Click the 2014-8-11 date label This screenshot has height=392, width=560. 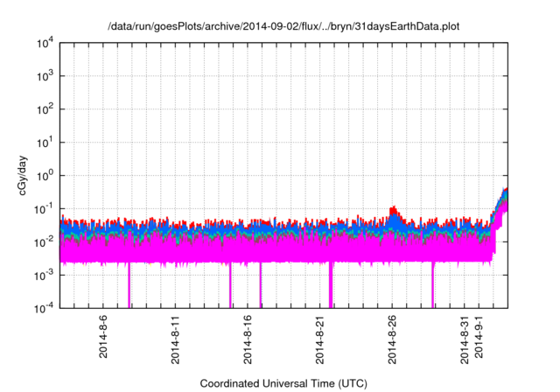click(x=175, y=339)
